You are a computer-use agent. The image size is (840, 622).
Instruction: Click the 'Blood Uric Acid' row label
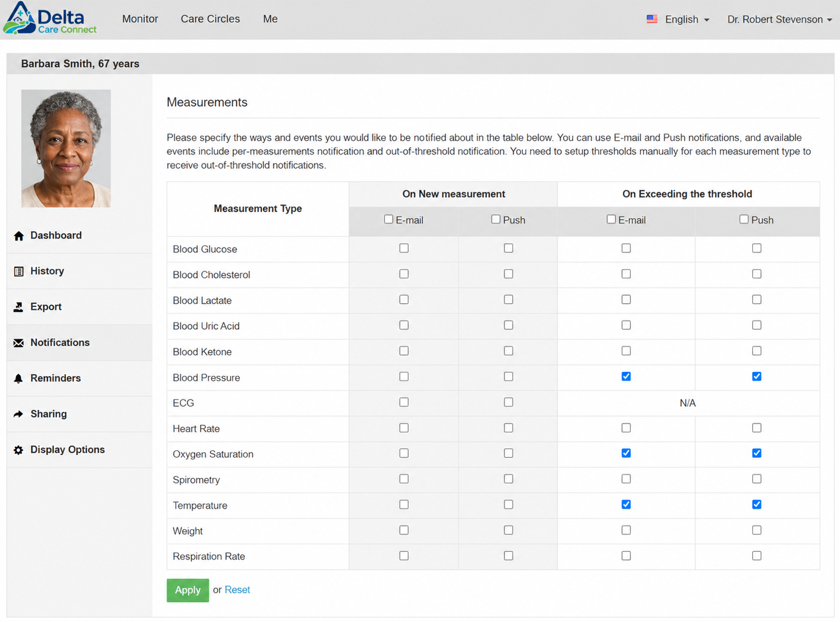click(206, 326)
